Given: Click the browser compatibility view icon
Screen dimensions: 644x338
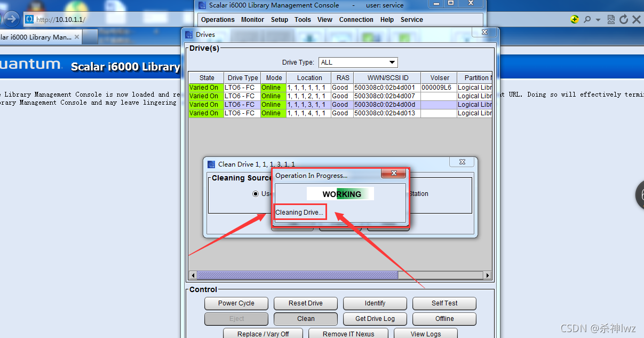Looking at the screenshot, I should click(611, 19).
